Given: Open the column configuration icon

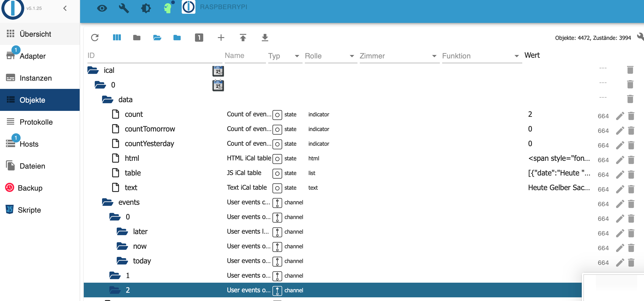Looking at the screenshot, I should point(117,38).
